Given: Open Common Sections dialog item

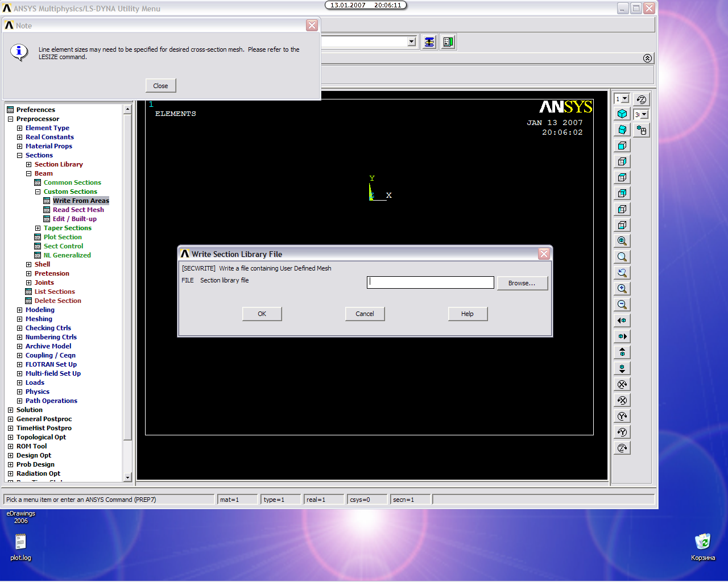Looking at the screenshot, I should (x=72, y=182).
